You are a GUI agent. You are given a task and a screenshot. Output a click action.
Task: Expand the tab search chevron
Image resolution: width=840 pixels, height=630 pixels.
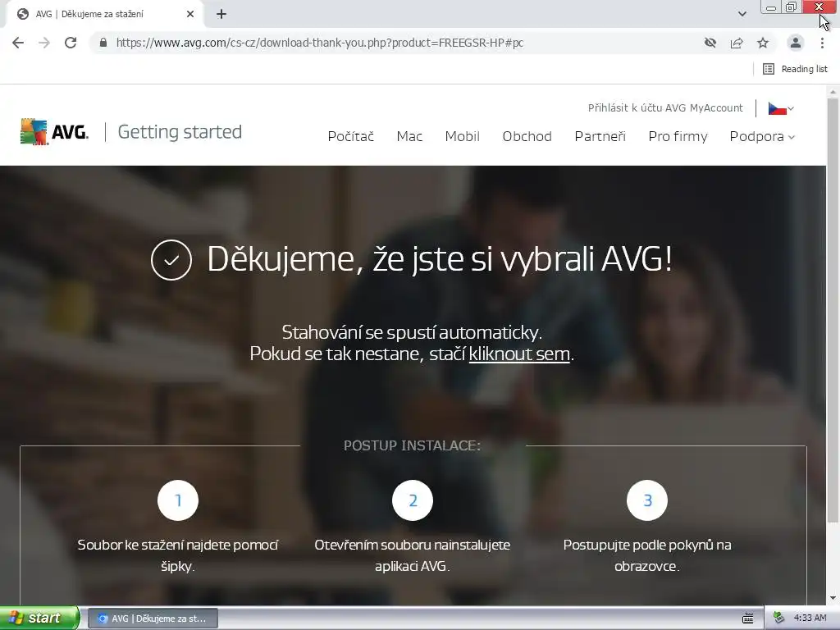point(742,14)
